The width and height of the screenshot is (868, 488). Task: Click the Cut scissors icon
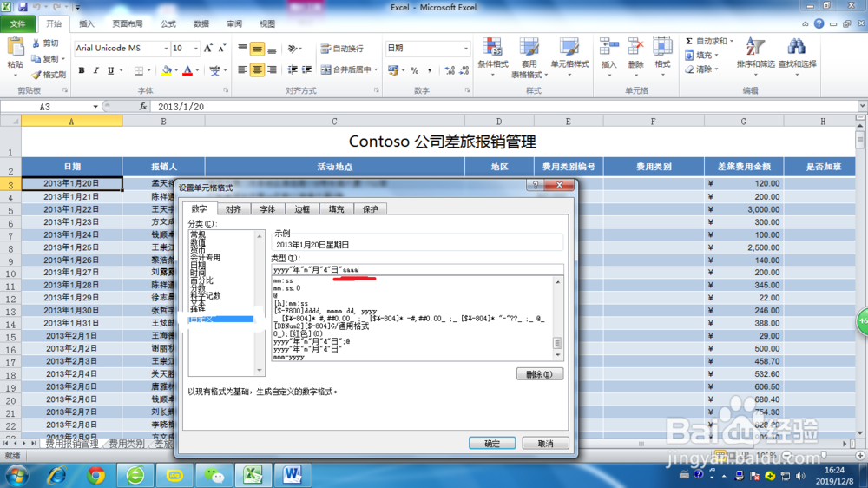(36, 43)
